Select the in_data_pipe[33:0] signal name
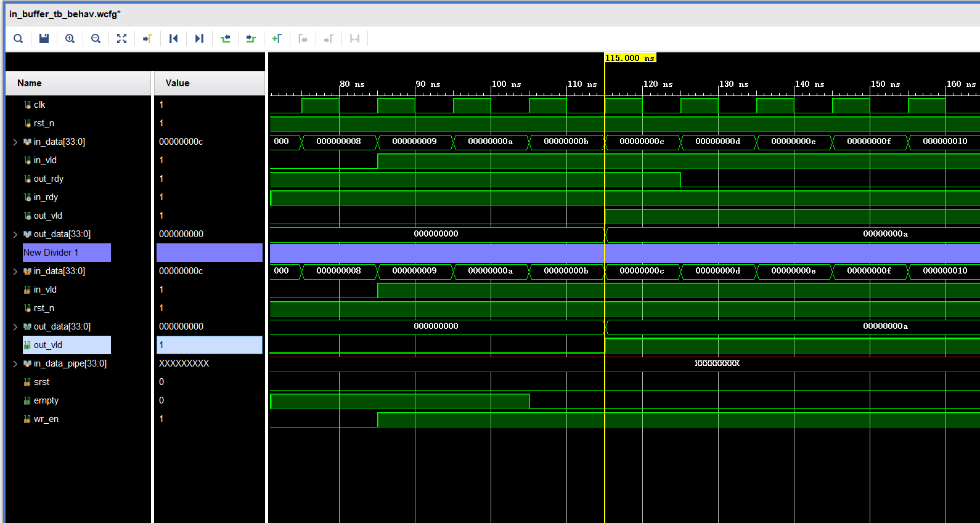 pyautogui.click(x=70, y=363)
